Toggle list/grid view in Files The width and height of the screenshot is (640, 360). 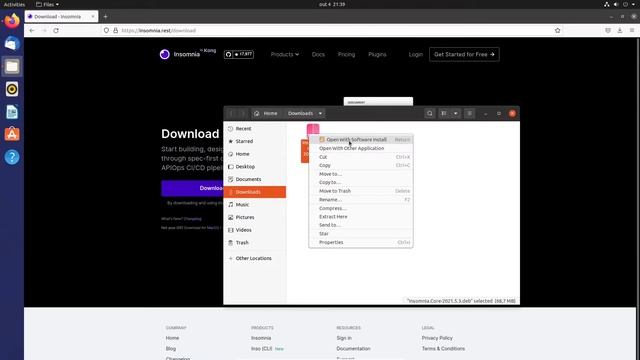pyautogui.click(x=444, y=113)
